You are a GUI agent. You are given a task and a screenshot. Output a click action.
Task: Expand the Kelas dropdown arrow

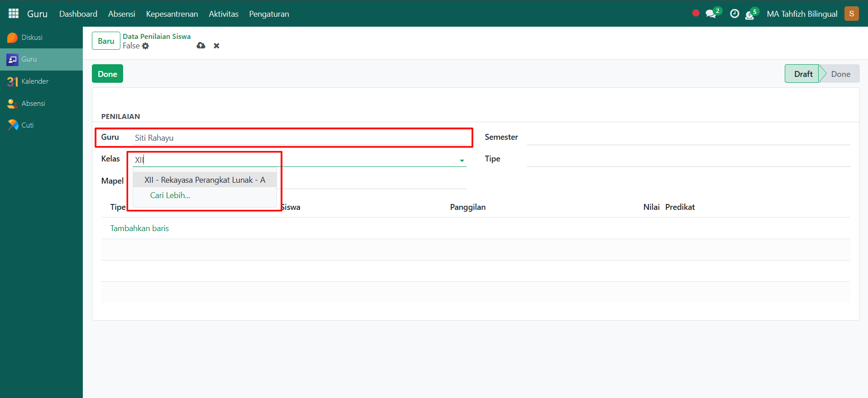point(462,160)
